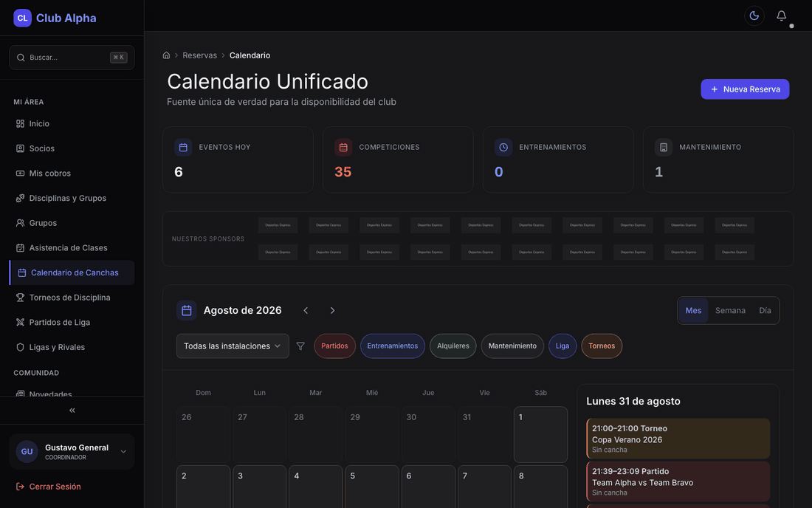812x508 pixels.
Task: Focus the Buscar search field
Action: point(72,58)
